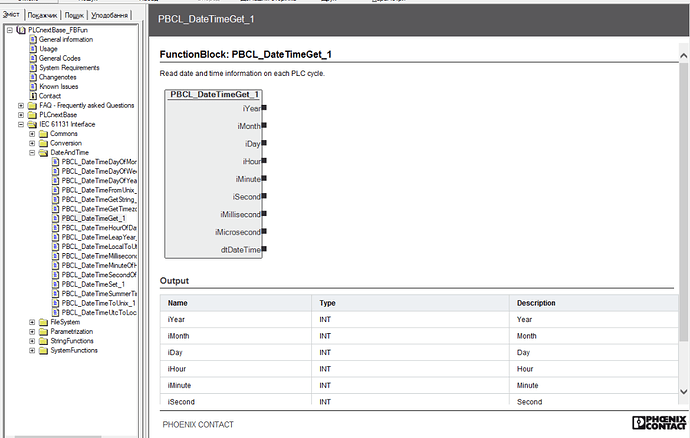Switch to the Уподобання tab
Viewport: 690px width, 438px height.
point(110,15)
